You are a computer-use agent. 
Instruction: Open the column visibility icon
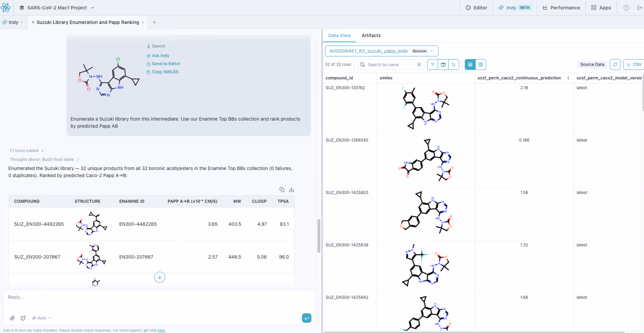click(443, 65)
